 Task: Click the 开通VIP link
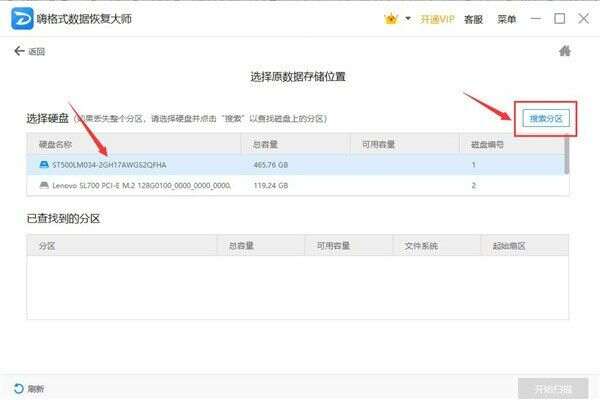[x=438, y=19]
